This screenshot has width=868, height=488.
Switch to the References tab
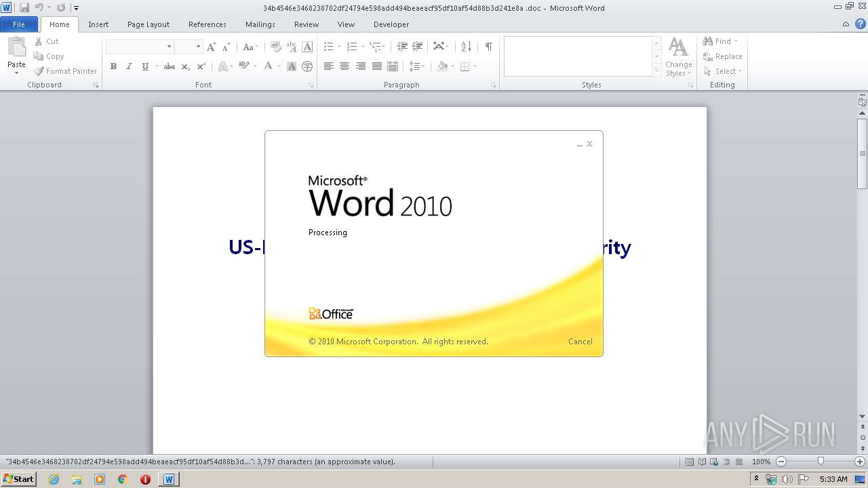click(x=208, y=24)
